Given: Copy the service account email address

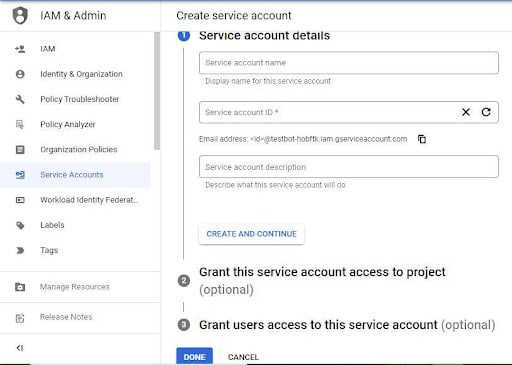Looking at the screenshot, I should (422, 139).
